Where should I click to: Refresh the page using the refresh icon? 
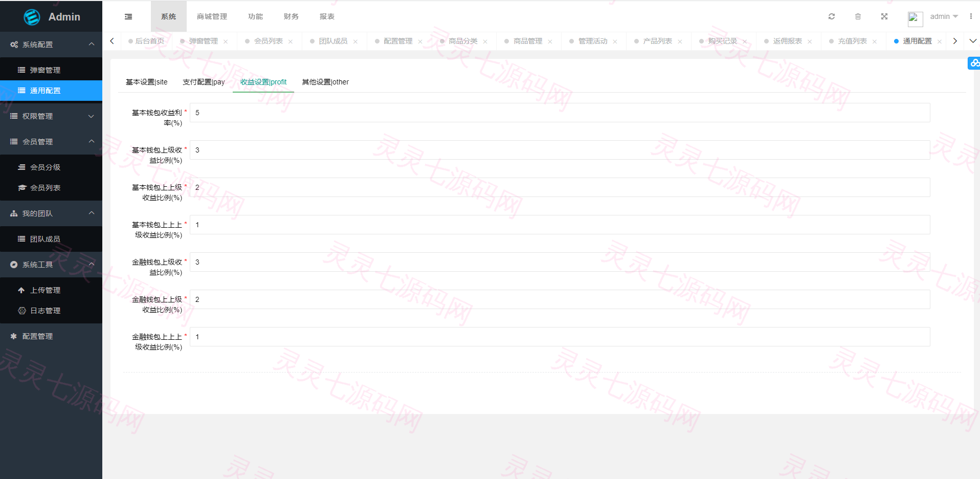point(832,16)
